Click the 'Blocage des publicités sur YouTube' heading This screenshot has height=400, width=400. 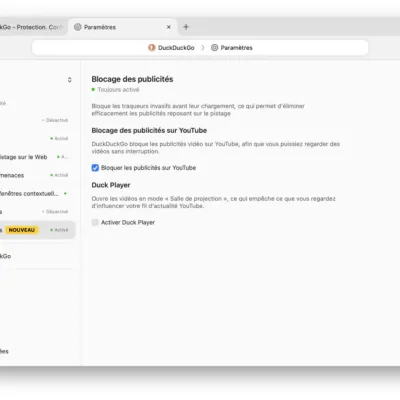point(149,130)
